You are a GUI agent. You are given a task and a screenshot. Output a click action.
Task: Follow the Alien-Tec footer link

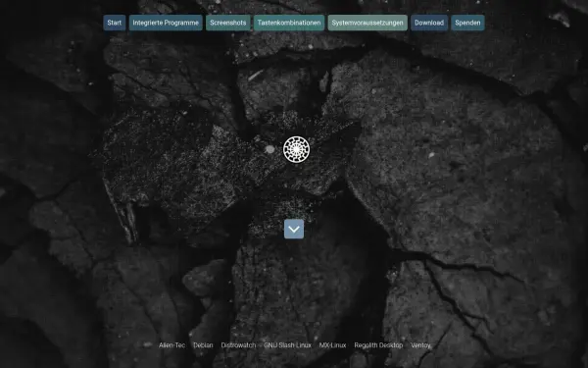172,345
